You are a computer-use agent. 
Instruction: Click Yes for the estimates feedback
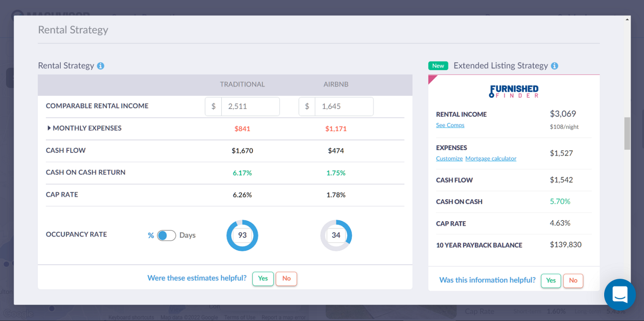pyautogui.click(x=262, y=278)
